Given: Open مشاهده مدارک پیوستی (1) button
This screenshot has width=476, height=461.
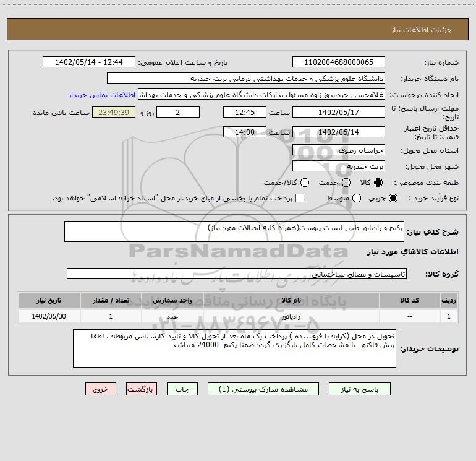Looking at the screenshot, I should click(263, 389).
